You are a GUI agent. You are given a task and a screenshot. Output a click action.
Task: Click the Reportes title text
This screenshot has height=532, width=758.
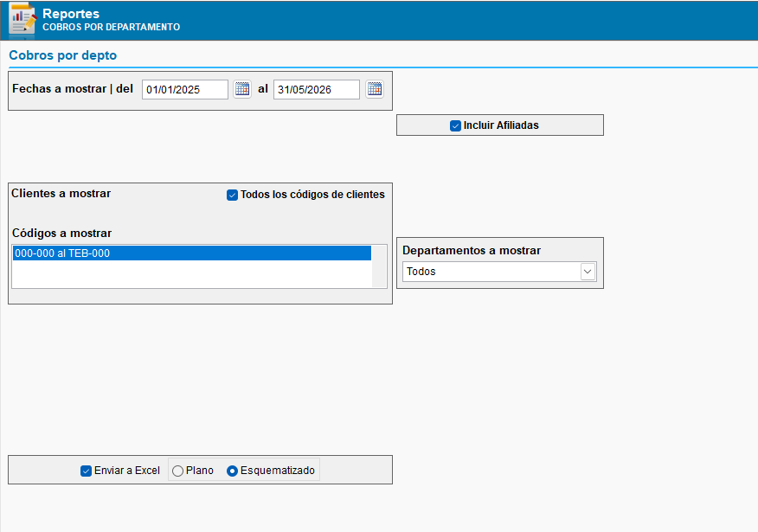click(71, 14)
